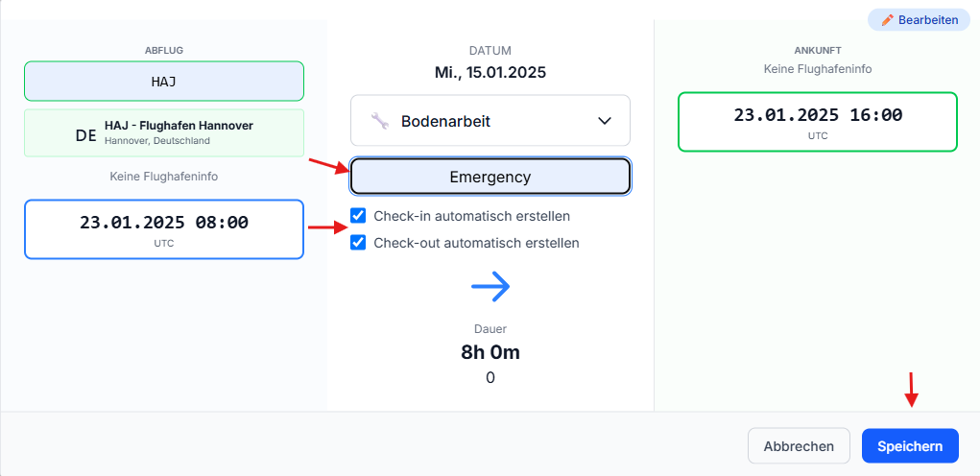Expand the Bodenarbeit dropdown chevron
Screen dimensions: 980x476
pos(605,121)
